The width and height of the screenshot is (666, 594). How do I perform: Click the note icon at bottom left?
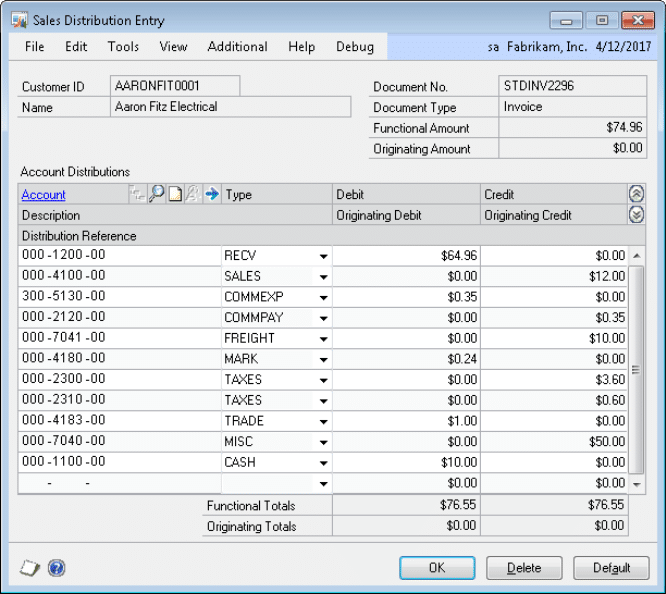coord(29,568)
